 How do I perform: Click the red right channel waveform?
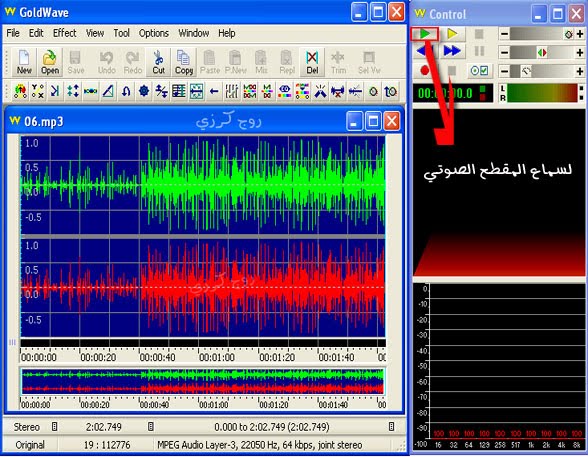click(203, 288)
